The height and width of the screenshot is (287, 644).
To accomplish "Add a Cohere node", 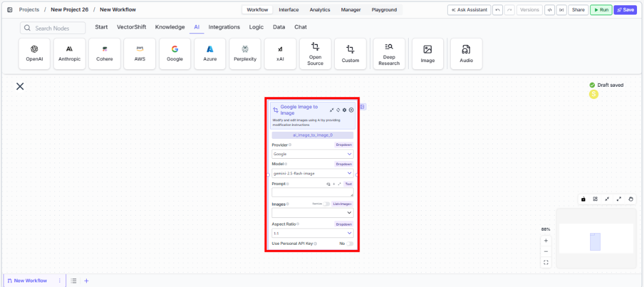I will click(x=105, y=54).
